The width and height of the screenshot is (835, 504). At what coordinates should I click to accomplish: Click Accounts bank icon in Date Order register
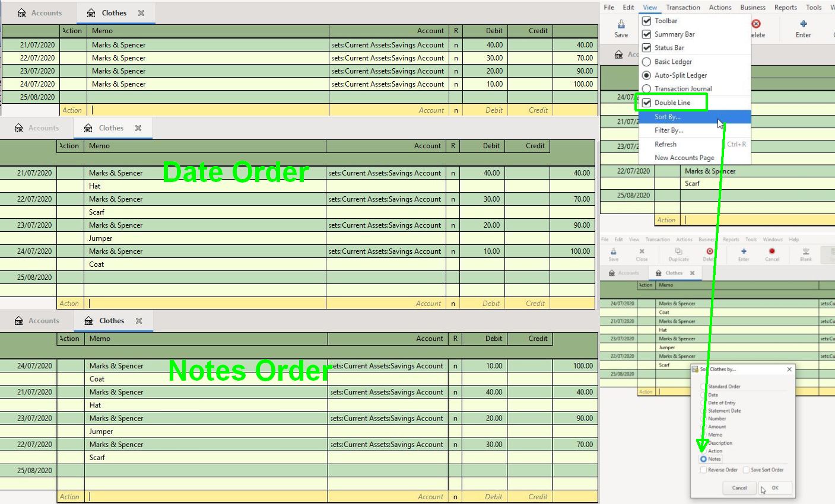[x=18, y=128]
